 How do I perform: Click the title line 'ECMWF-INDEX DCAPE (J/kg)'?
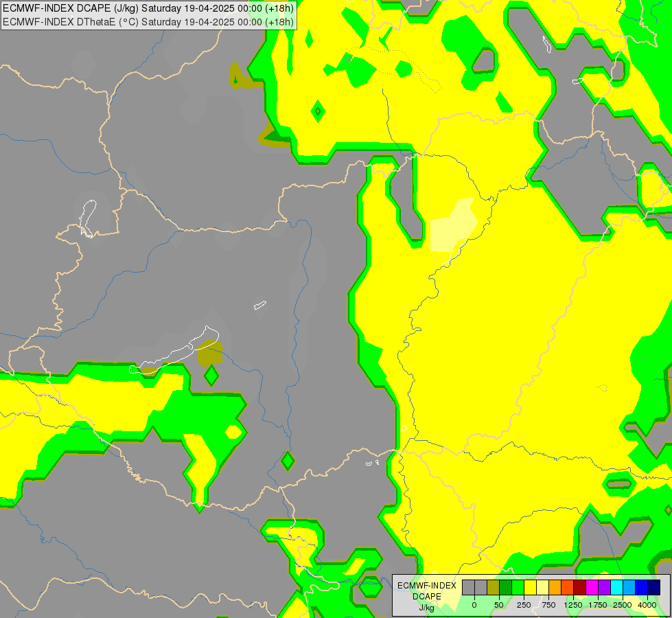coord(70,8)
